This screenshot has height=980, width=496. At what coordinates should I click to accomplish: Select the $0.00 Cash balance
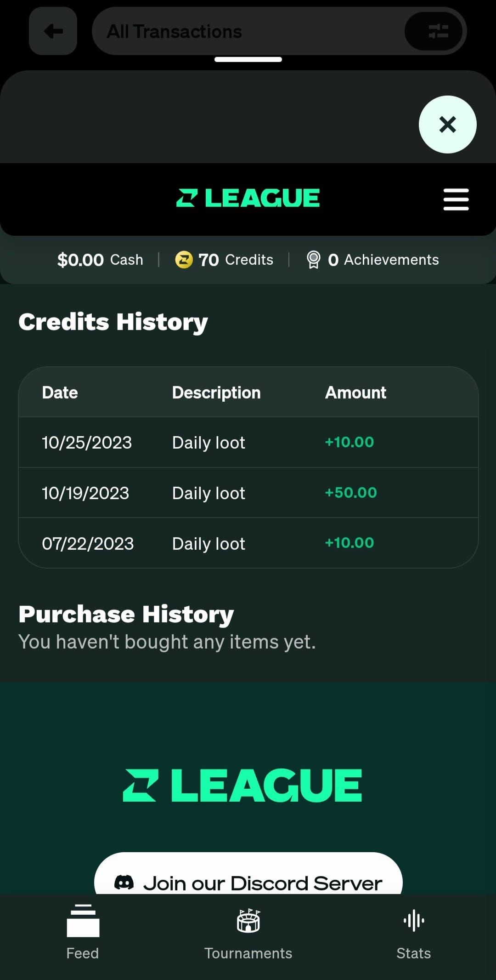(100, 260)
